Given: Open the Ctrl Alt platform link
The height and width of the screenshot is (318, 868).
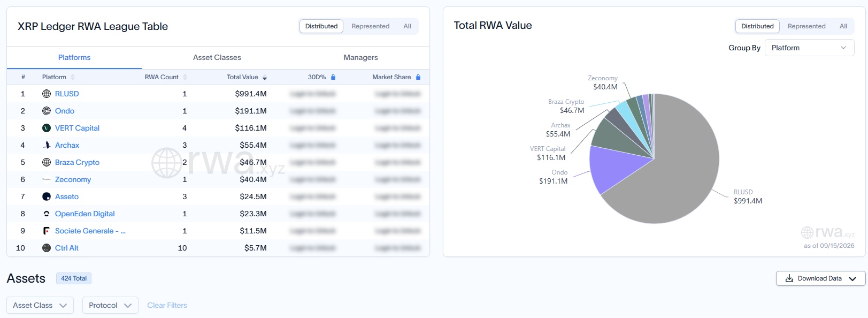Looking at the screenshot, I should point(67,248).
